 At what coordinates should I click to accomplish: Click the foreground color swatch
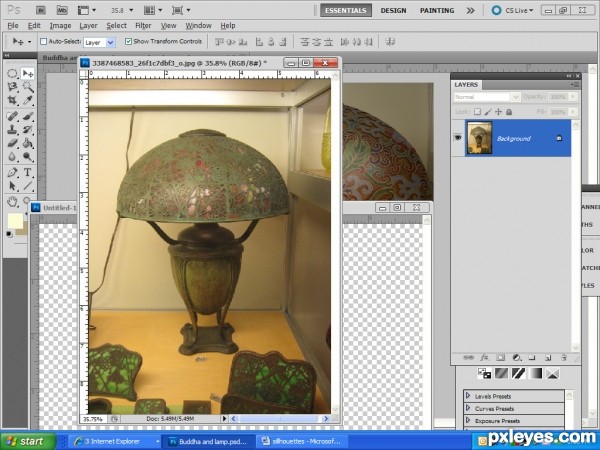[x=15, y=221]
